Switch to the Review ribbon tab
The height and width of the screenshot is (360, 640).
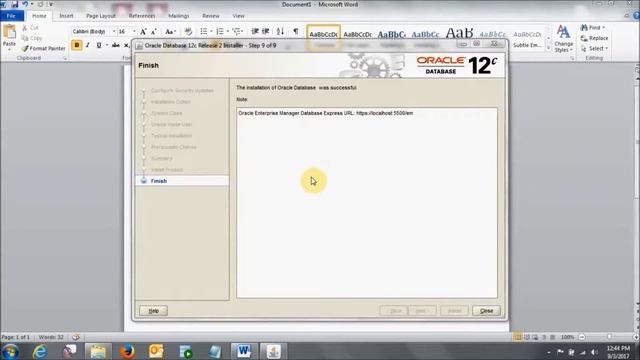tap(211, 16)
